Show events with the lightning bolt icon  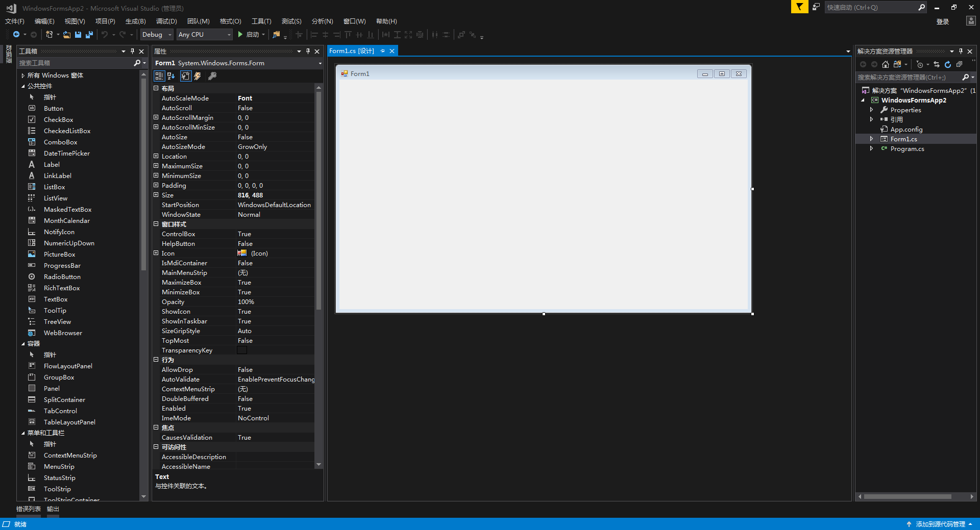point(198,76)
